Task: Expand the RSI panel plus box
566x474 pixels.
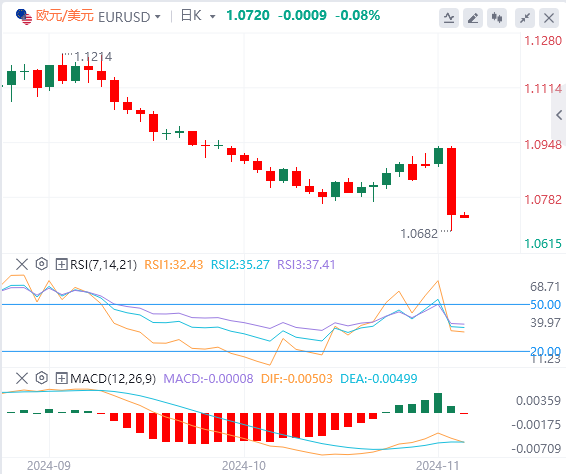Action: [61, 264]
